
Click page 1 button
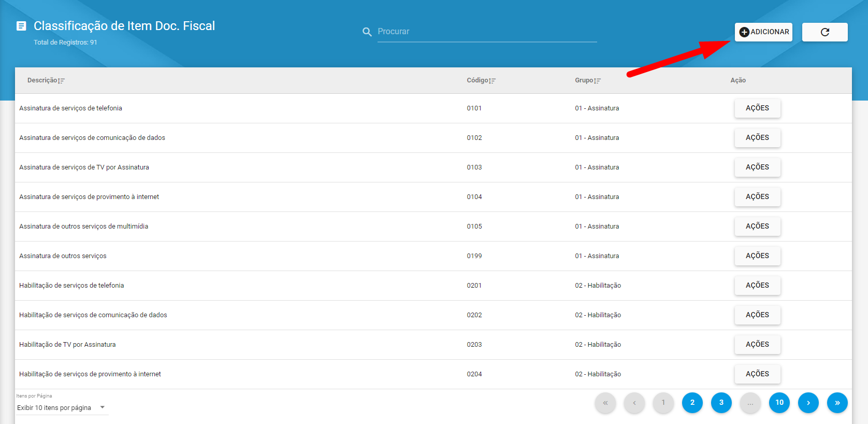coord(663,403)
